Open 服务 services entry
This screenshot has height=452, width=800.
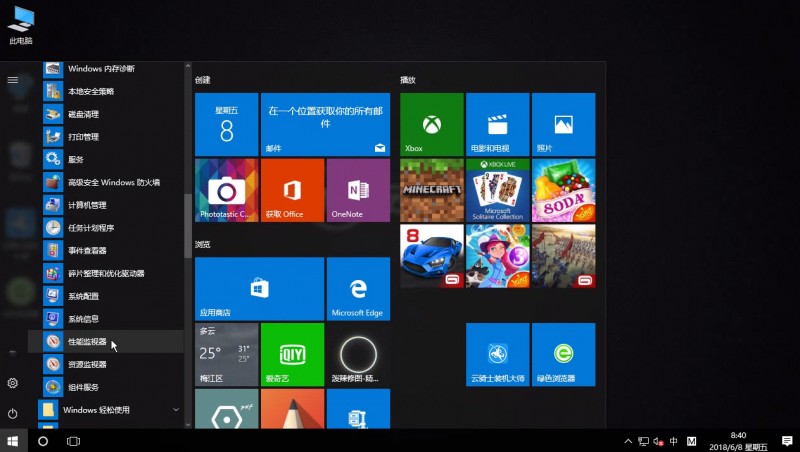[x=106, y=159]
